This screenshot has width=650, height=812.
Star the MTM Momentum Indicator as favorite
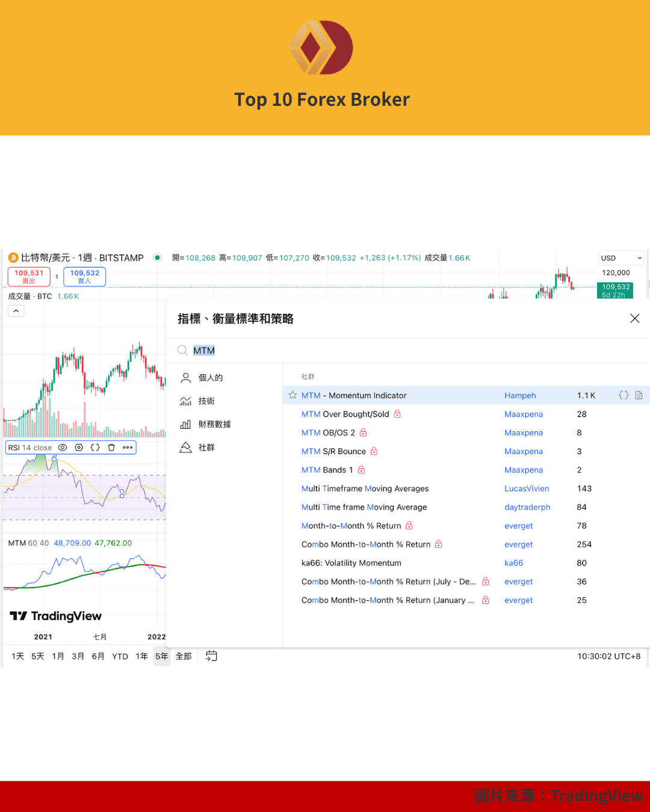292,395
